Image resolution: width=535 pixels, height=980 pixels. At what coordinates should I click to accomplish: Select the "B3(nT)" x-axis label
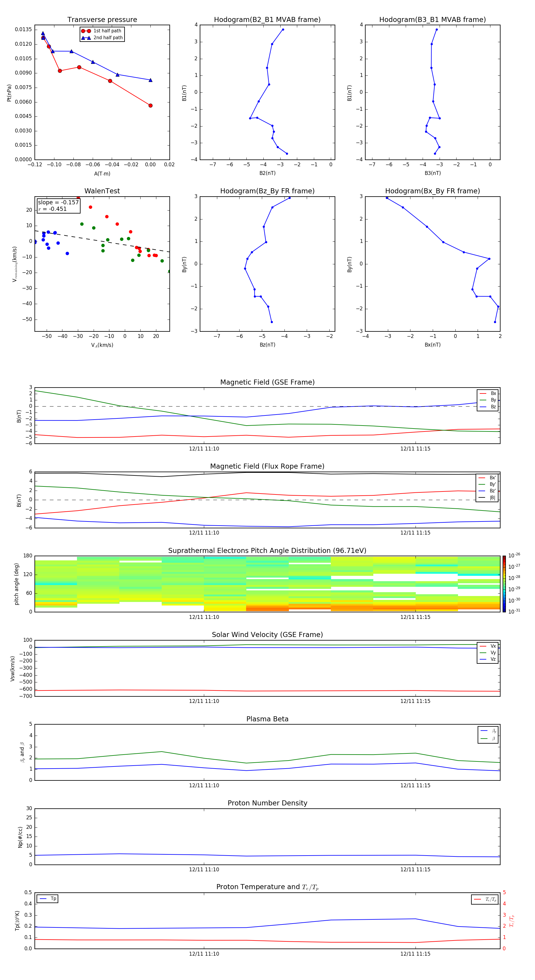click(432, 173)
